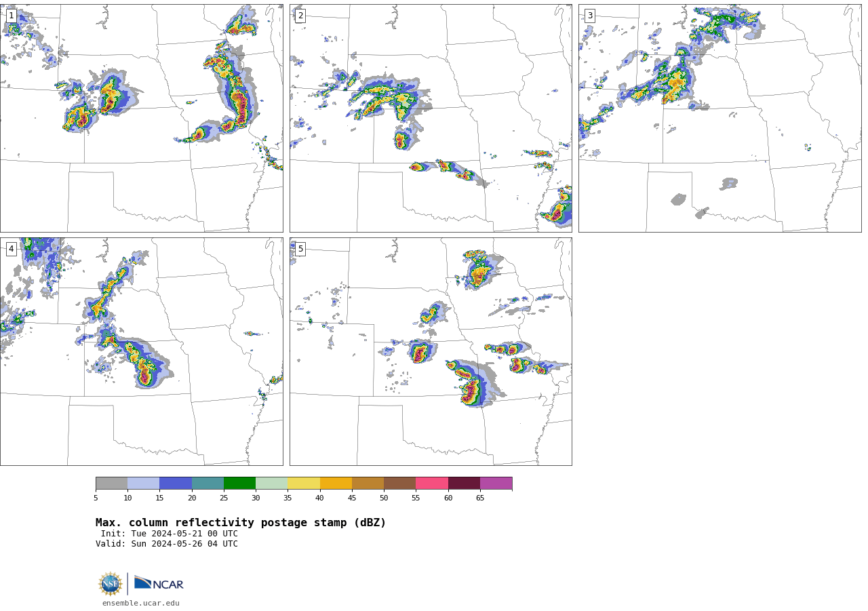Select the gray 5-10 dBZ color swatch
This screenshot has height=611, width=868.
(111, 484)
